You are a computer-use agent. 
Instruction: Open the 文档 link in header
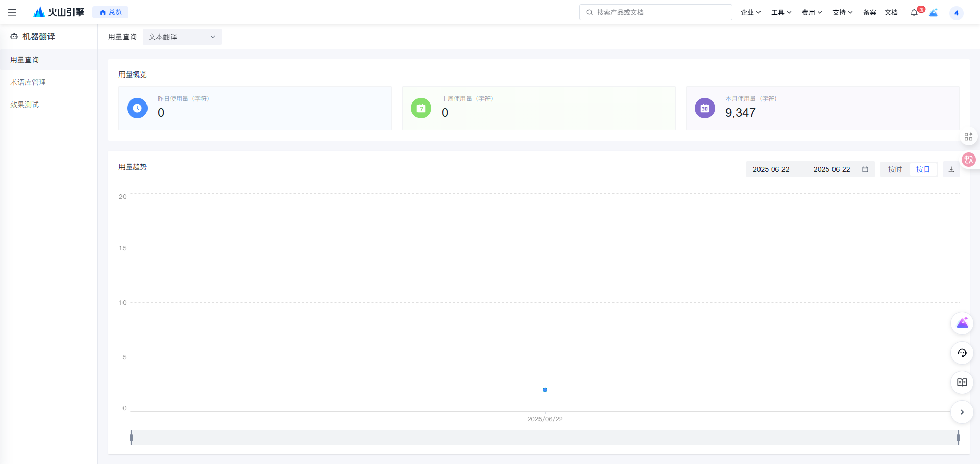pyautogui.click(x=891, y=12)
